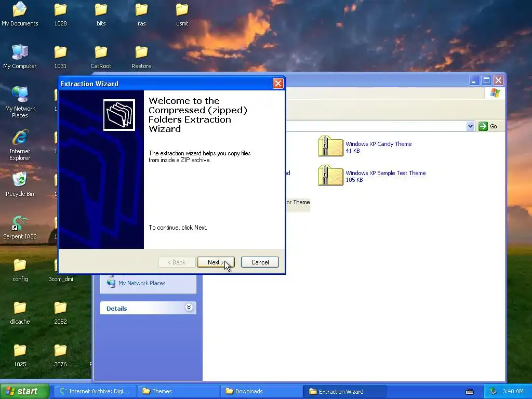The image size is (532, 399).
Task: Minimize the Explorer window behind wizard
Action: (474, 81)
